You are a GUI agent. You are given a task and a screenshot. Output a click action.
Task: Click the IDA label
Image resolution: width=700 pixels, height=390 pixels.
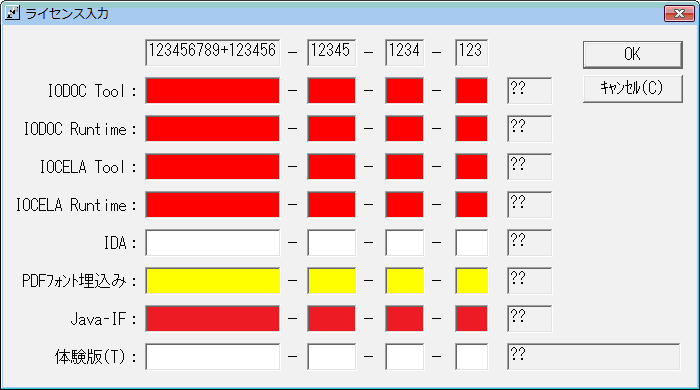pos(120,243)
